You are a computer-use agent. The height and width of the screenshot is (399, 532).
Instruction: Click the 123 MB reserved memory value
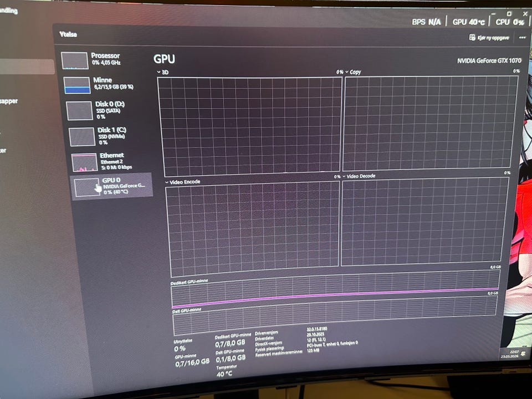pyautogui.click(x=313, y=350)
